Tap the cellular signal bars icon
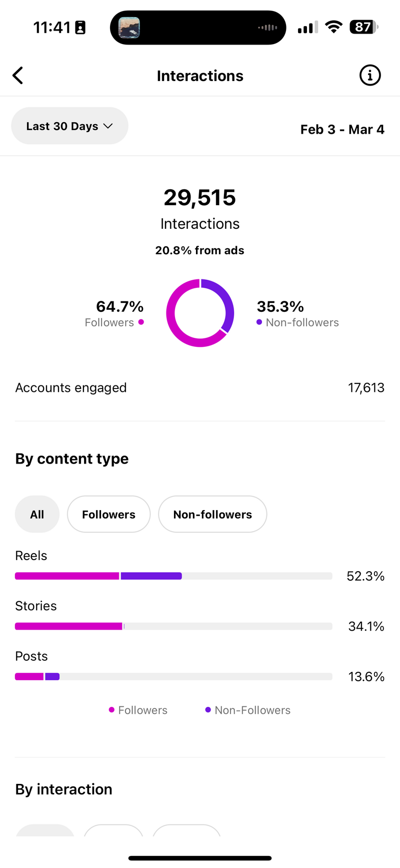This screenshot has width=400, height=868. (x=307, y=28)
